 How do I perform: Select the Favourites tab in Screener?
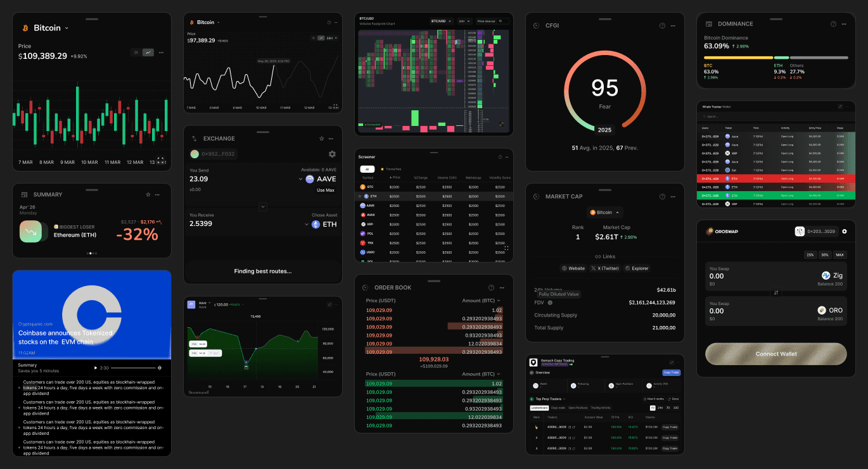pos(393,169)
